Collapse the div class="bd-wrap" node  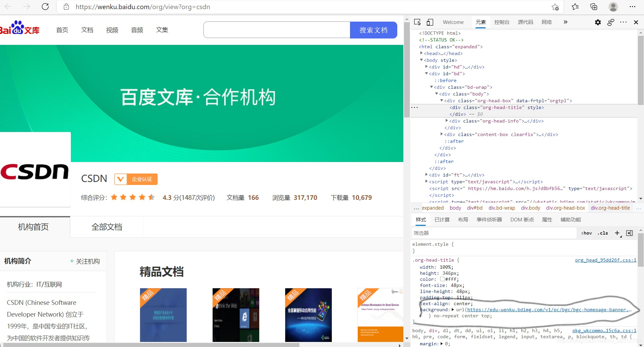coord(431,87)
